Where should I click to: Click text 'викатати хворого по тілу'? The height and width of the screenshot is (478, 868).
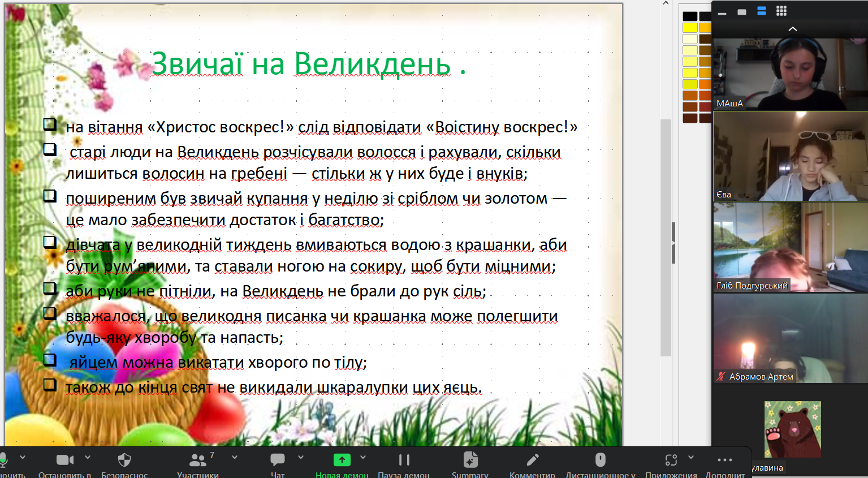pos(271,362)
